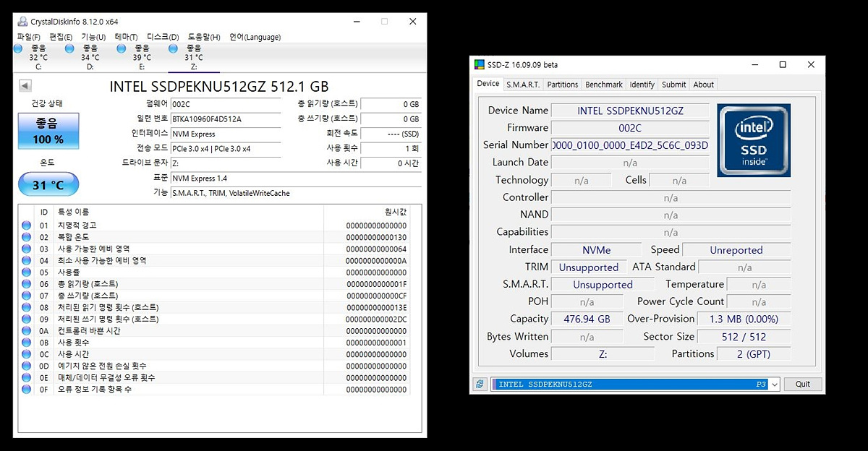Screen dimensions: 868x451
Task: Click the 사용 시간 value 0 시간
Action: 391,163
